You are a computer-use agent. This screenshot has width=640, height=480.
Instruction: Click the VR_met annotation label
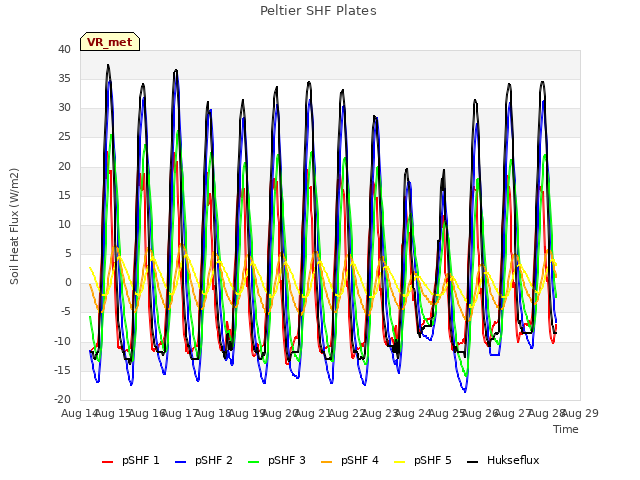click(110, 42)
